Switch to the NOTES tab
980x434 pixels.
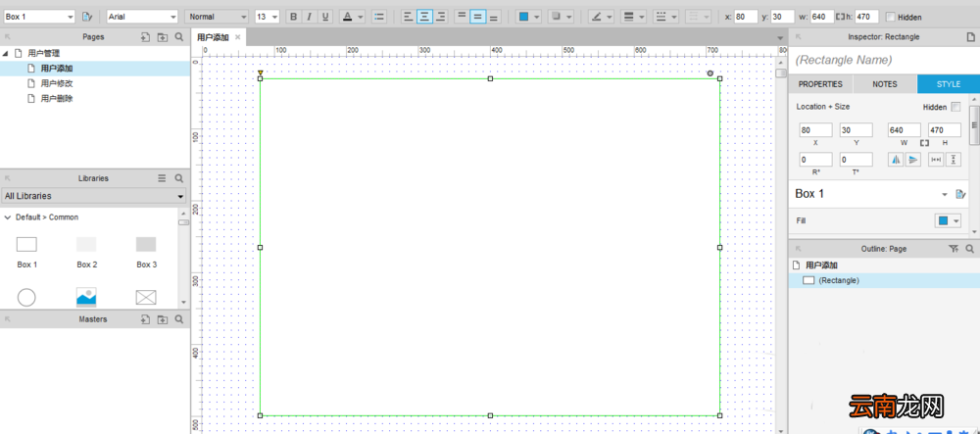point(885,84)
